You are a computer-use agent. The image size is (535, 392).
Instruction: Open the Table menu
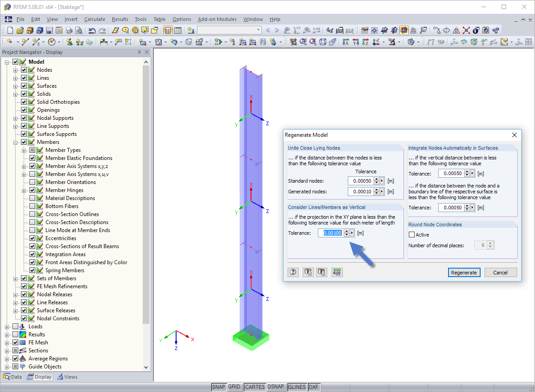tap(159, 19)
